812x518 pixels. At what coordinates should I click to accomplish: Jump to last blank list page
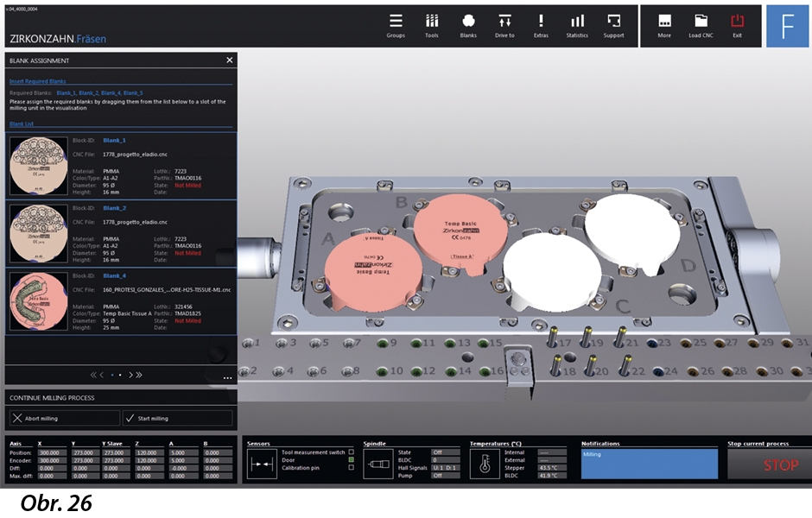[139, 375]
